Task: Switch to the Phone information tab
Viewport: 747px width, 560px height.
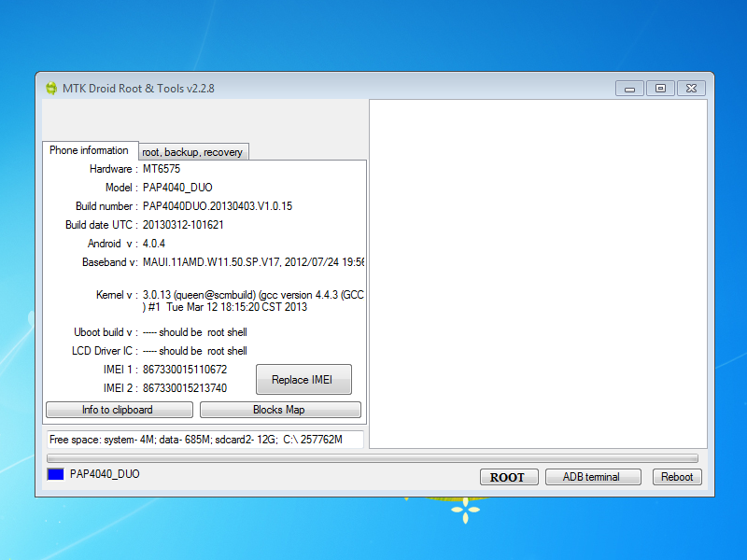Action: click(x=89, y=150)
